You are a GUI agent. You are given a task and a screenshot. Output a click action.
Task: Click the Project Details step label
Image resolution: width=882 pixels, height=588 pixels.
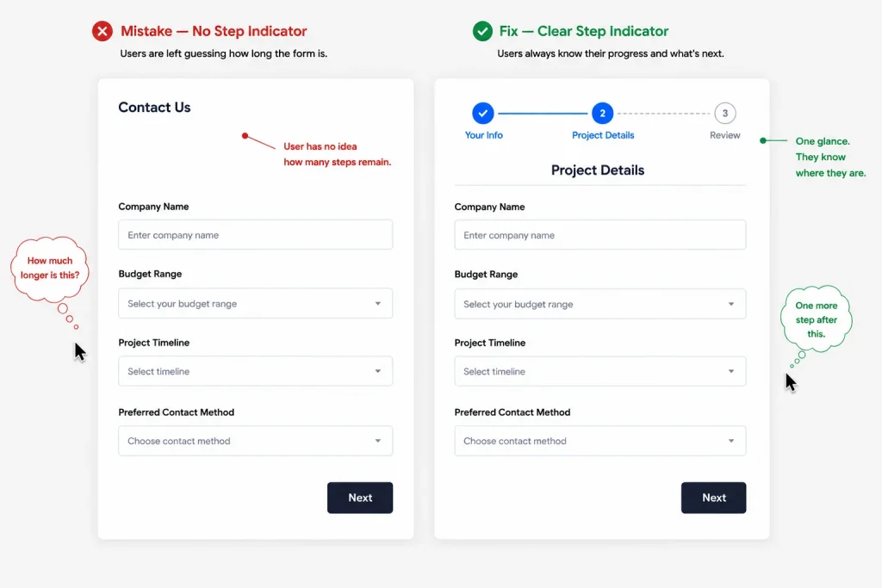tap(602, 135)
